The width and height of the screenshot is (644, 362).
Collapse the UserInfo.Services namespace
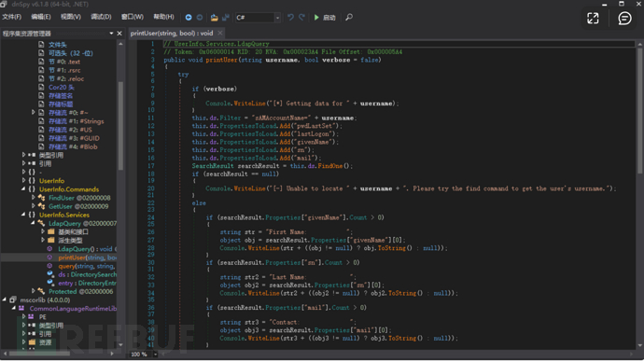click(x=23, y=215)
